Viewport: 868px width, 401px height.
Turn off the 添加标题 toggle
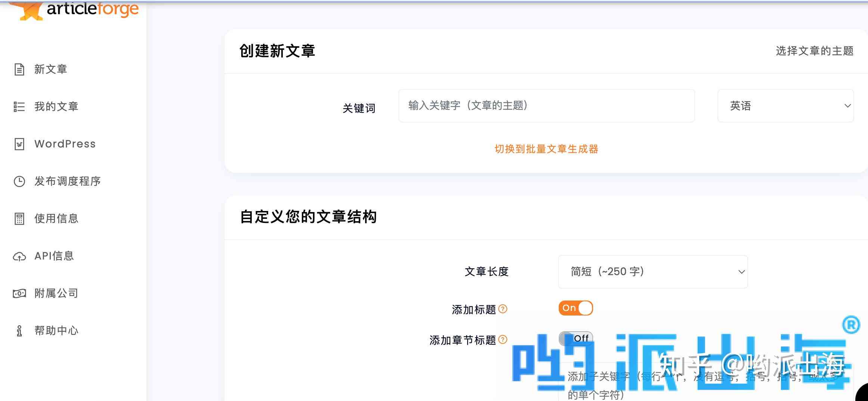coord(576,308)
